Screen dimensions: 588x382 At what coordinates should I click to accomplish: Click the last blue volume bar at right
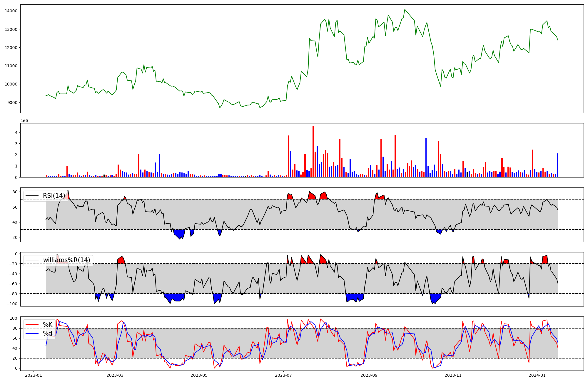click(x=557, y=165)
